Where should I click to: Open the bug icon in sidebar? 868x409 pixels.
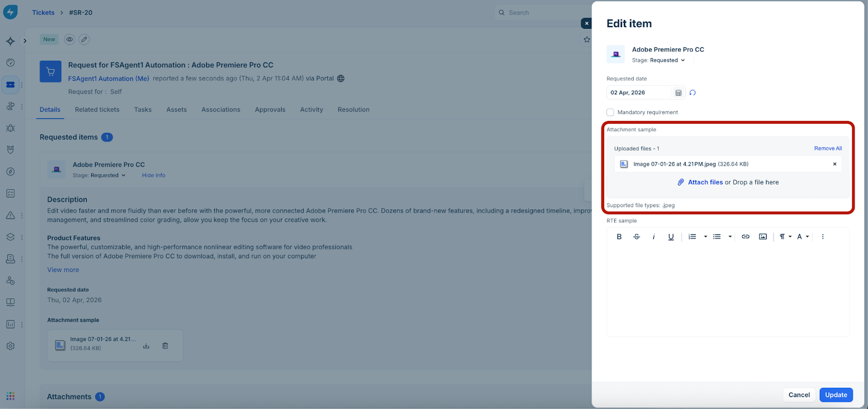click(x=10, y=128)
